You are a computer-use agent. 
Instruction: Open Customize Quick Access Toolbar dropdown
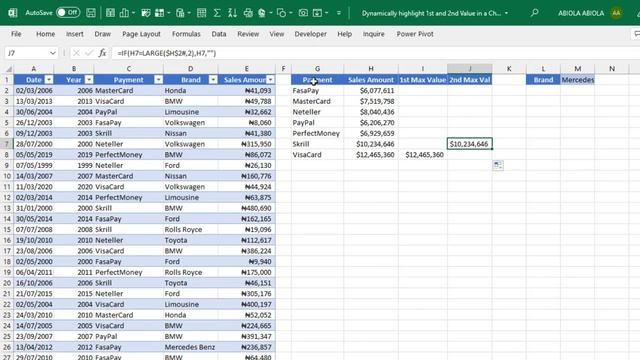339,13
